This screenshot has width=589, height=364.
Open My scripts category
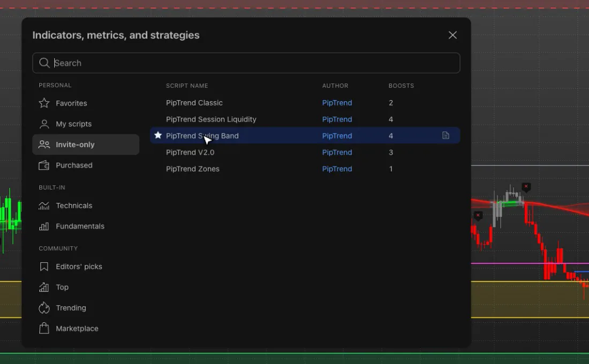click(86, 124)
